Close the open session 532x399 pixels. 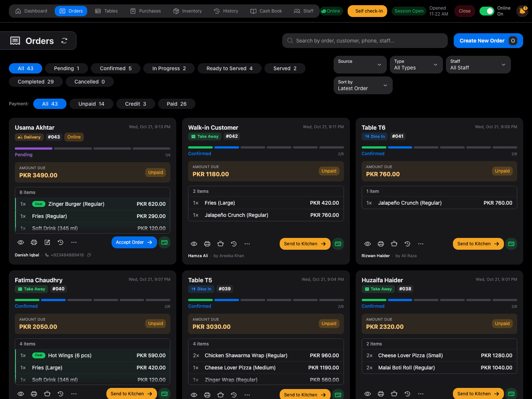click(x=464, y=11)
